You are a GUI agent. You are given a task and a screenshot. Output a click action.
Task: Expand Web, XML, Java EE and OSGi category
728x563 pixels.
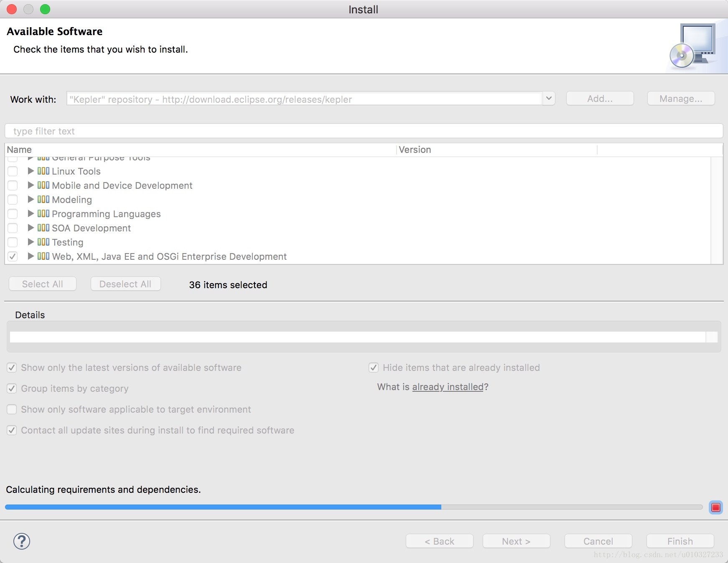(x=31, y=256)
